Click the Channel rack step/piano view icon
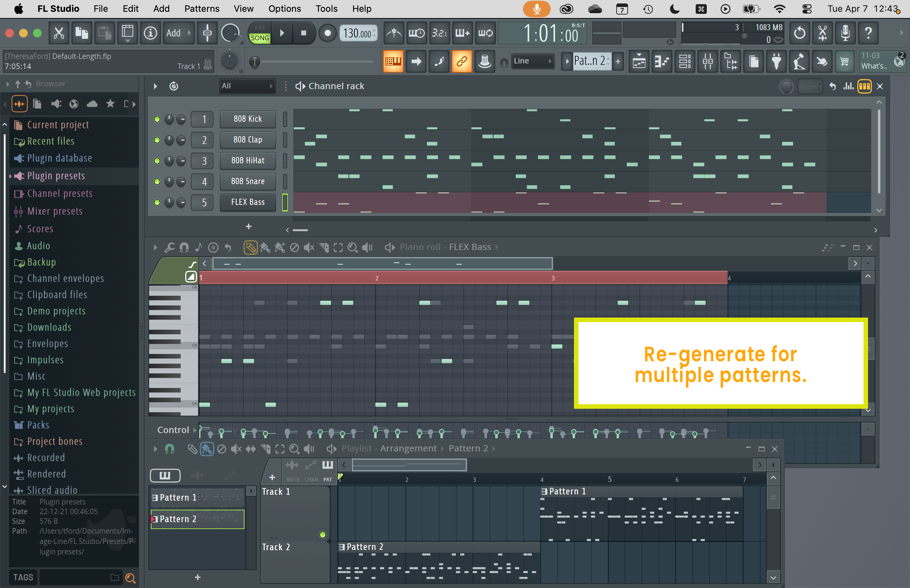 [864, 86]
